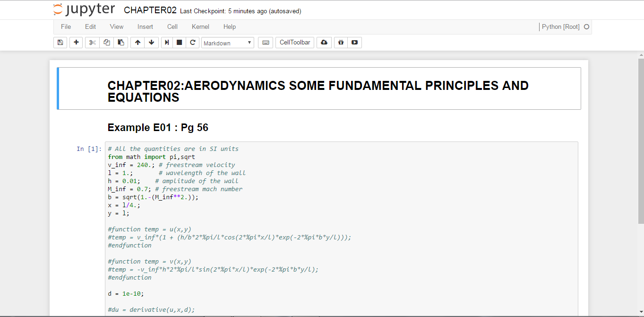Open the File menu

(x=66, y=27)
